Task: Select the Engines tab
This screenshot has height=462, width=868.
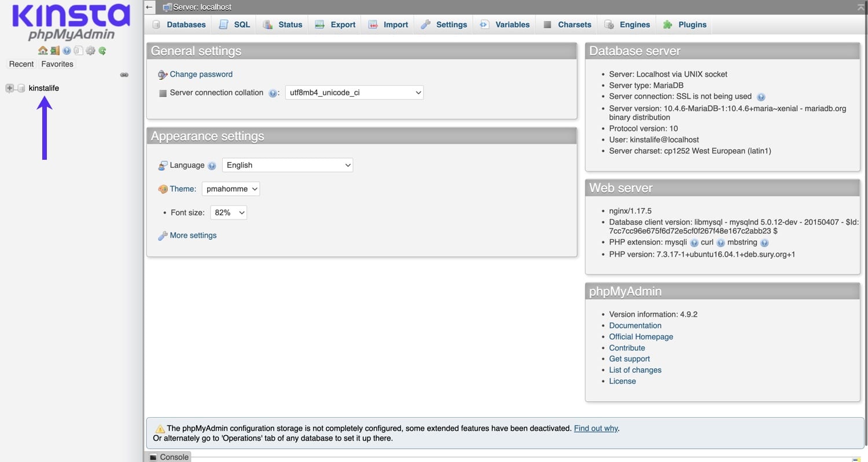Action: coord(634,24)
